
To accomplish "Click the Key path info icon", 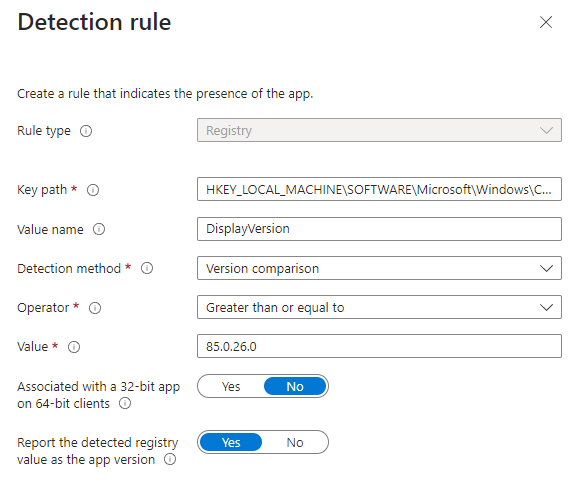I will [93, 190].
